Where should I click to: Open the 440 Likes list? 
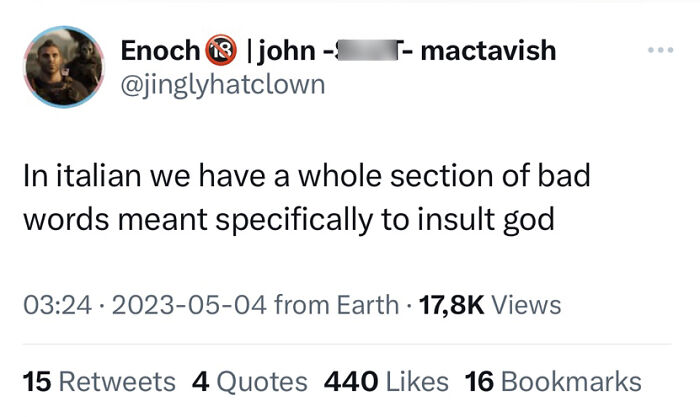click(x=386, y=381)
